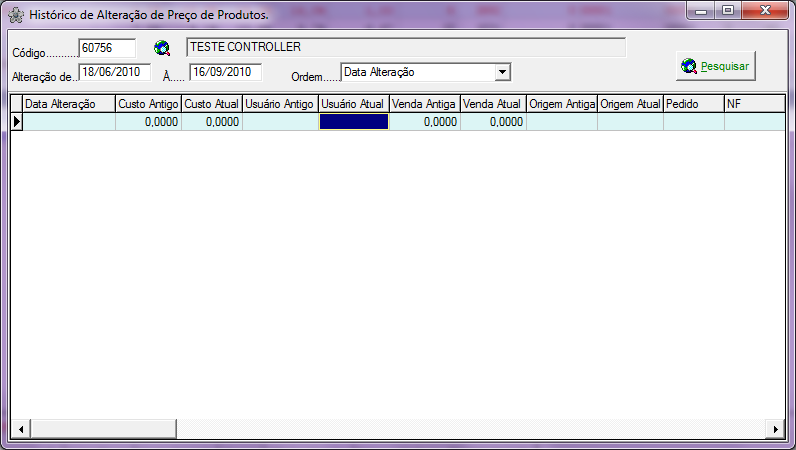Viewport: 796px width, 450px height.
Task: Maximize the Histórico de Alteração window
Action: (x=728, y=11)
